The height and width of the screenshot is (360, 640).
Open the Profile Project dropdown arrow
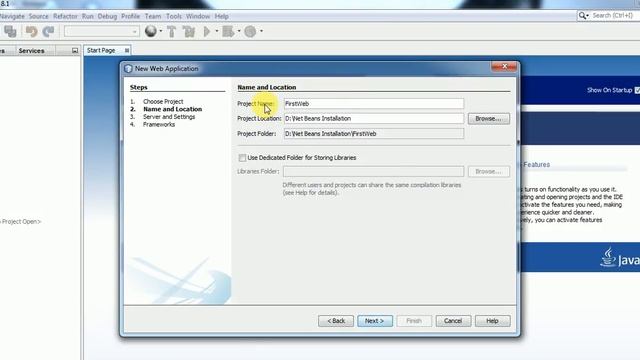261,31
